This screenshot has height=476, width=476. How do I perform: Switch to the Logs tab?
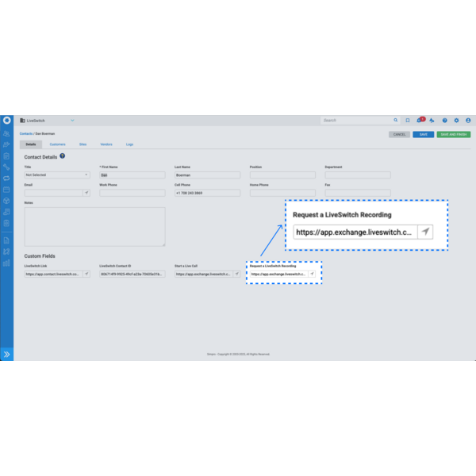point(129,144)
